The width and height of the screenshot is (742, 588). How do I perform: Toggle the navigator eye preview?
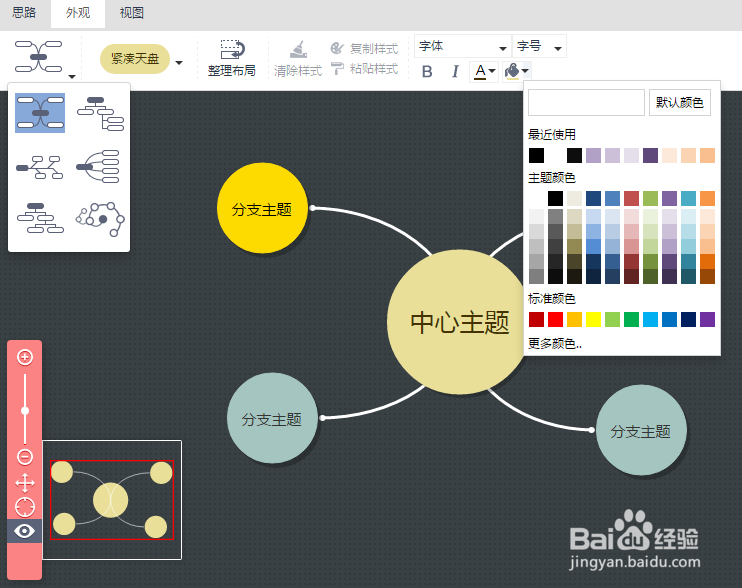click(x=25, y=531)
